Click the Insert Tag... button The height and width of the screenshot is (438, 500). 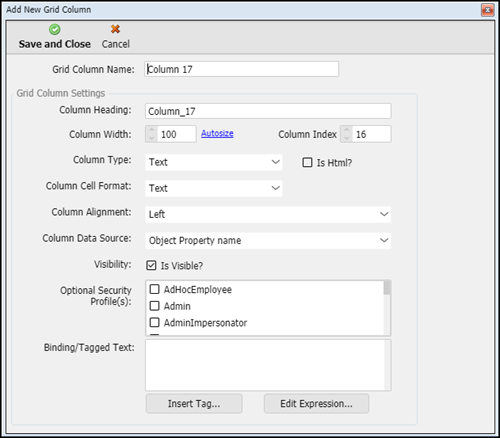(194, 404)
